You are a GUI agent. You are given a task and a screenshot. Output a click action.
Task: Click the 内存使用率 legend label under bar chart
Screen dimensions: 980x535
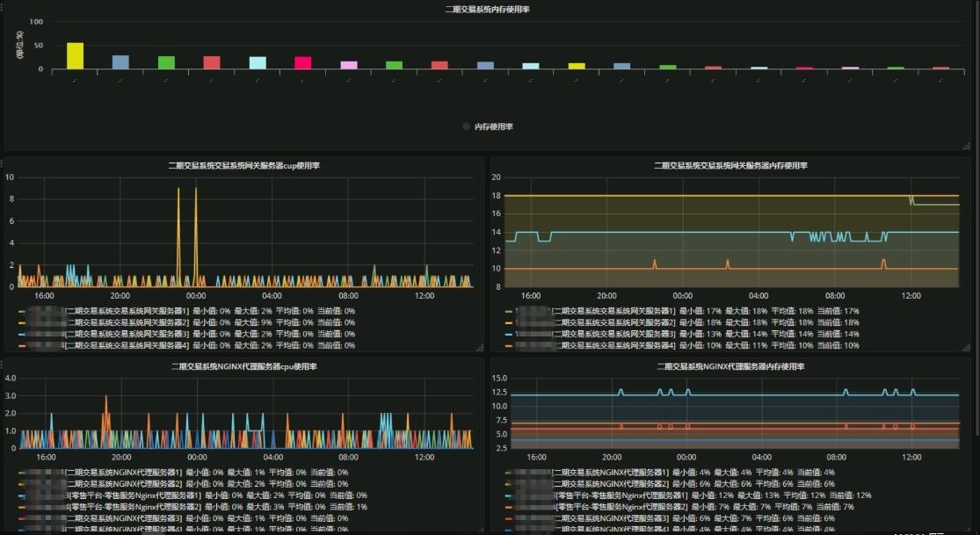tap(494, 127)
